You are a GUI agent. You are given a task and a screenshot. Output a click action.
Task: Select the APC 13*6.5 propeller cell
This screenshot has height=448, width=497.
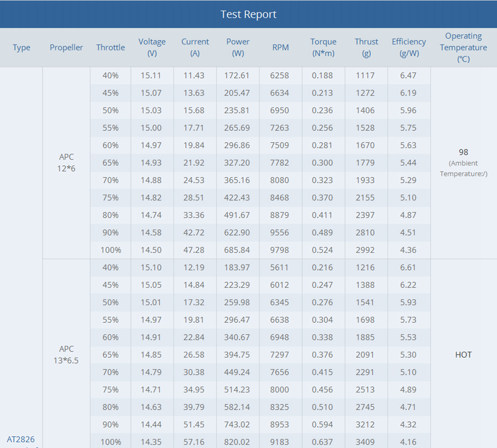pyautogui.click(x=67, y=354)
